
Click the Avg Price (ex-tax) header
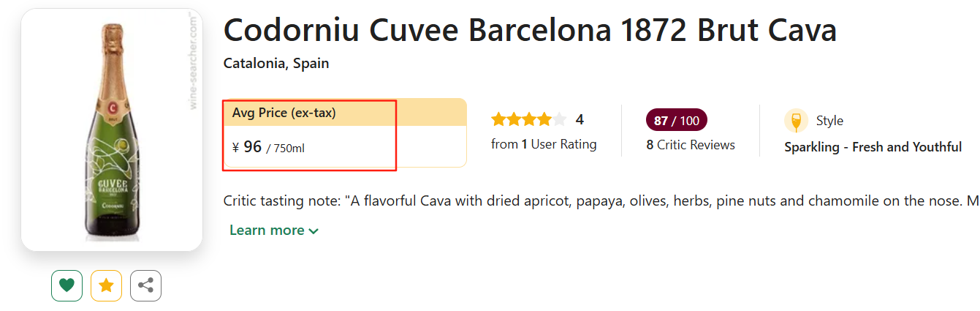[x=284, y=113]
